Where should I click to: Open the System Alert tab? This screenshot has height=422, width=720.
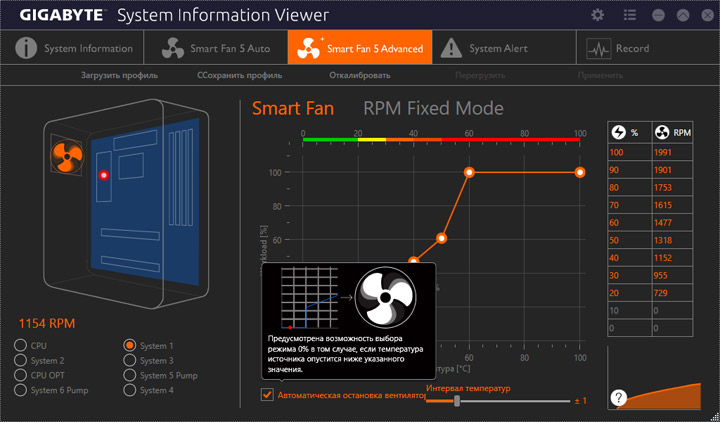coord(504,48)
